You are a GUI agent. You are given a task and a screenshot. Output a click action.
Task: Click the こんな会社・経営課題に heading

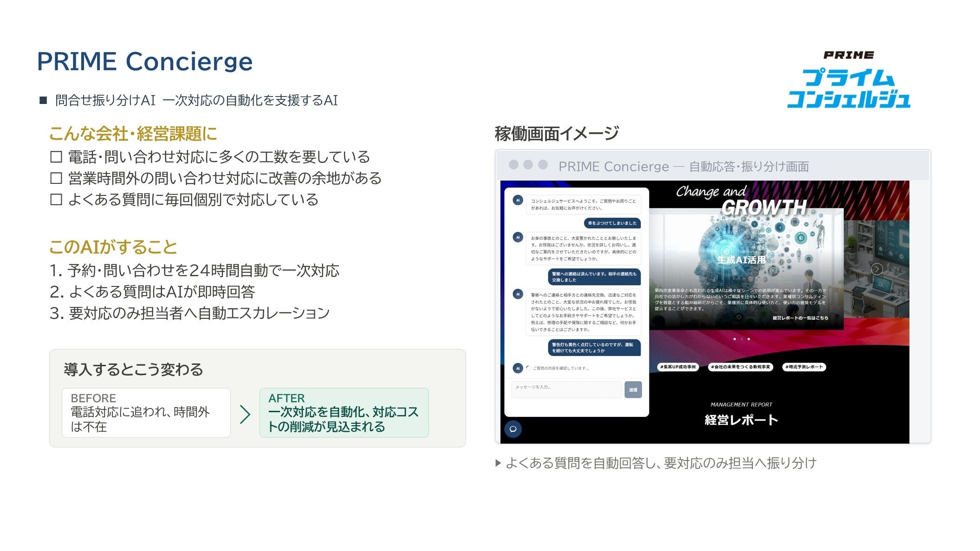coord(133,134)
